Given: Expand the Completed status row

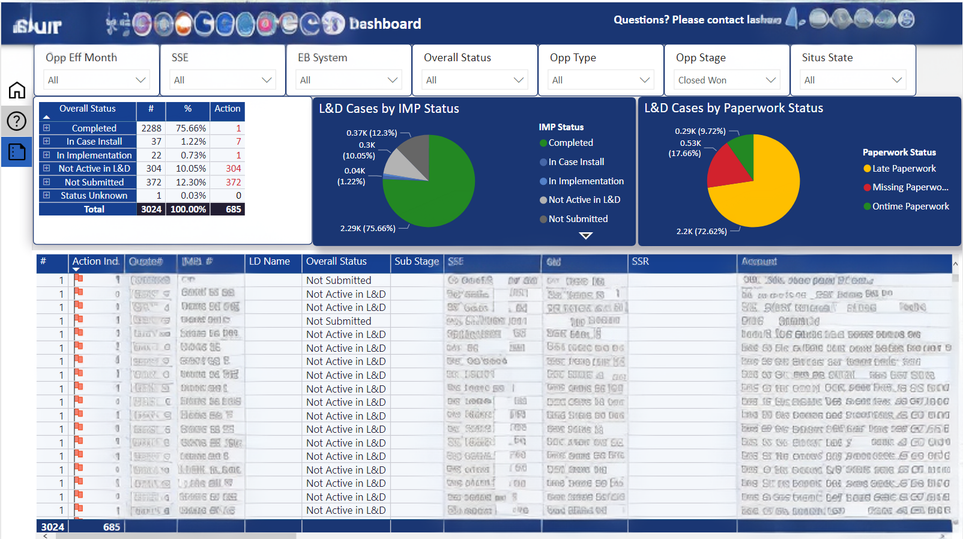Looking at the screenshot, I should point(46,128).
